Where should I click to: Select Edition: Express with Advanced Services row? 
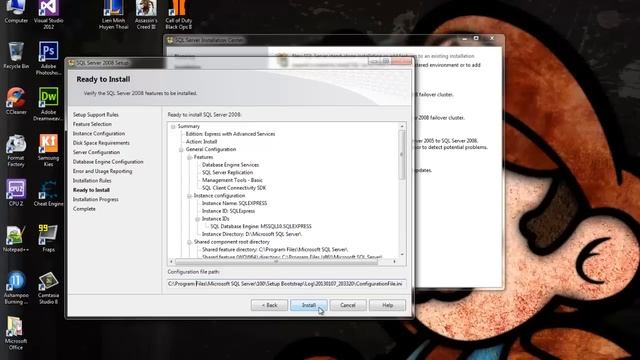pos(230,134)
